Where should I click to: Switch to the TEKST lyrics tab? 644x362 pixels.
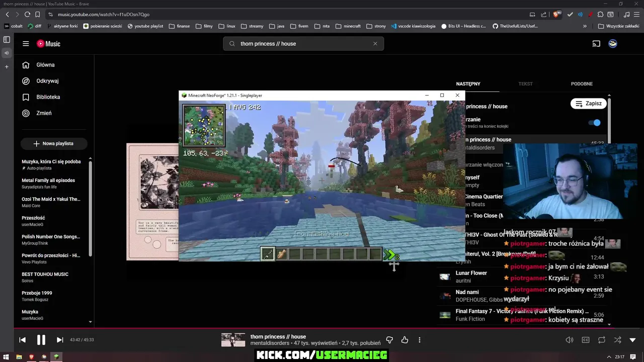click(x=525, y=84)
